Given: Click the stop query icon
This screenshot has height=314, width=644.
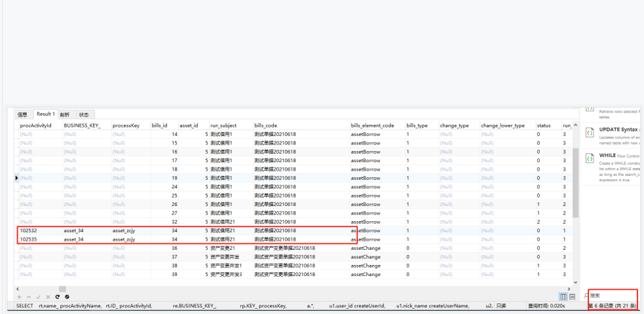Looking at the screenshot, I should pos(67,297).
